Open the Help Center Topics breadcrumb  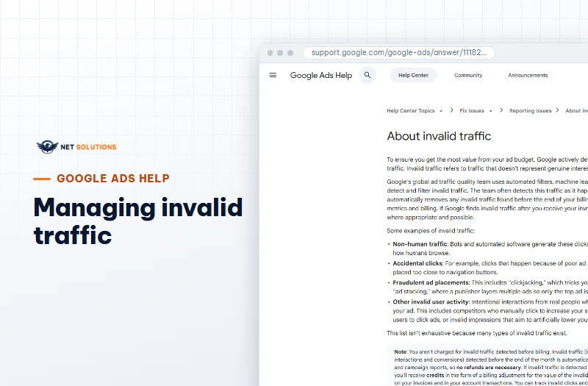pyautogui.click(x=411, y=111)
